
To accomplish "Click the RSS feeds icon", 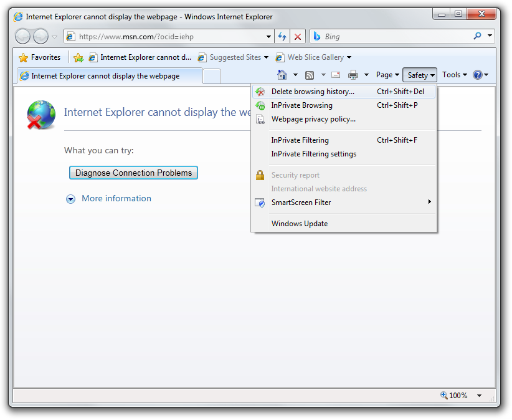I will 310,75.
